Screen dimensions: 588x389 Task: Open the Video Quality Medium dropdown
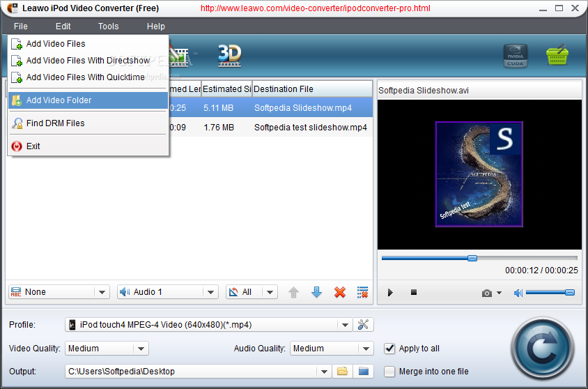[x=141, y=349]
